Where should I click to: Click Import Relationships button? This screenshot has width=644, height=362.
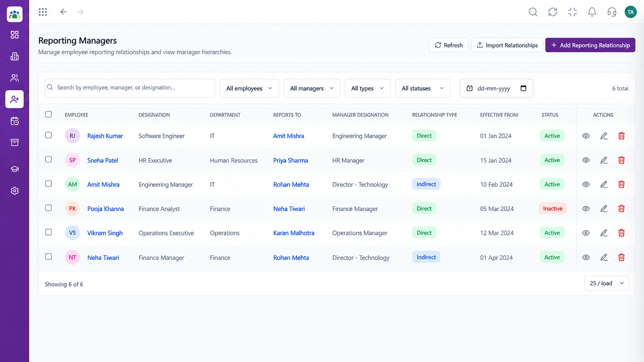(507, 45)
